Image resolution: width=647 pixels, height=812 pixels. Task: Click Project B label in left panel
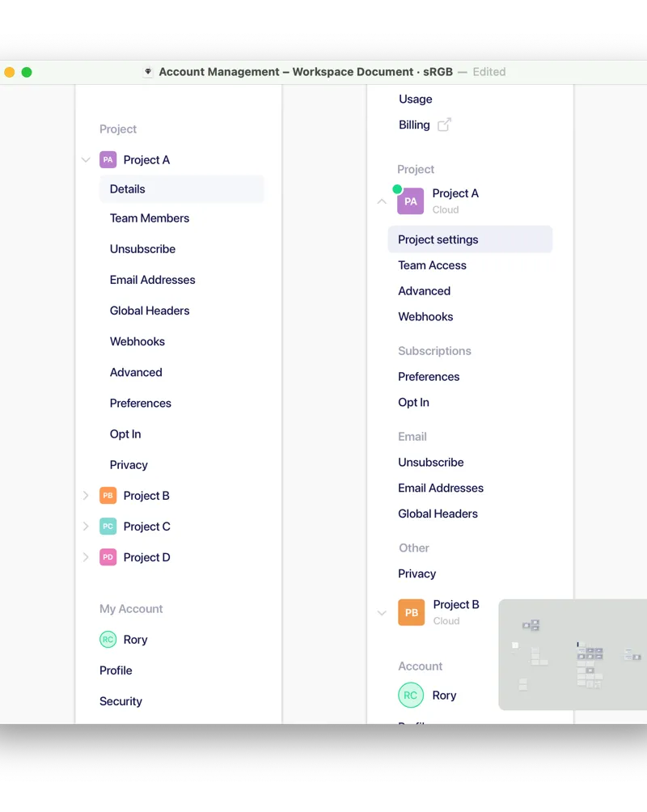(x=146, y=496)
